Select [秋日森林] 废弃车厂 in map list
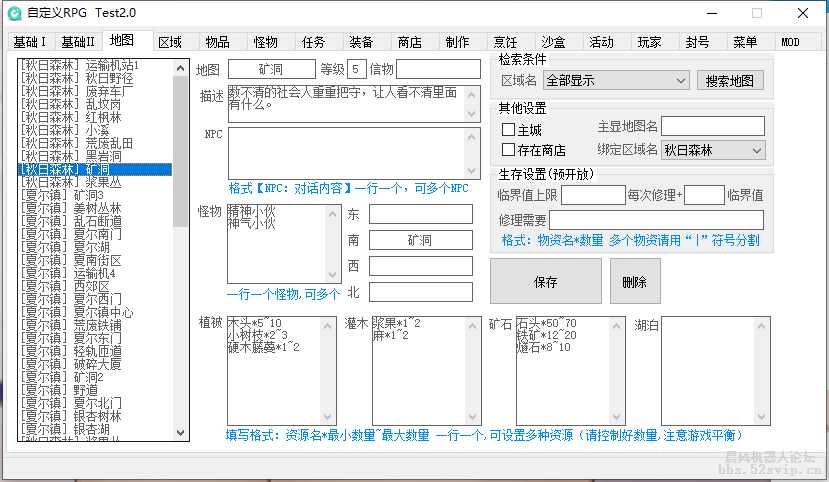This screenshot has height=482, width=829. click(95, 91)
